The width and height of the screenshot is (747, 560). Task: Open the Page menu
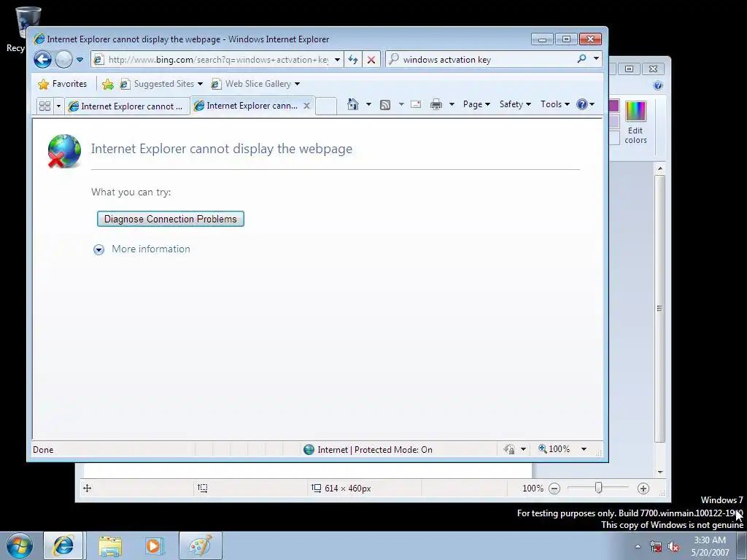(476, 104)
